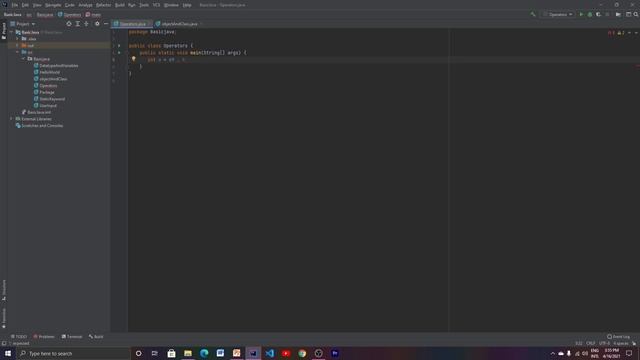The image size is (640, 360).
Task: Open the Terminal tool window
Action: pyautogui.click(x=72, y=337)
